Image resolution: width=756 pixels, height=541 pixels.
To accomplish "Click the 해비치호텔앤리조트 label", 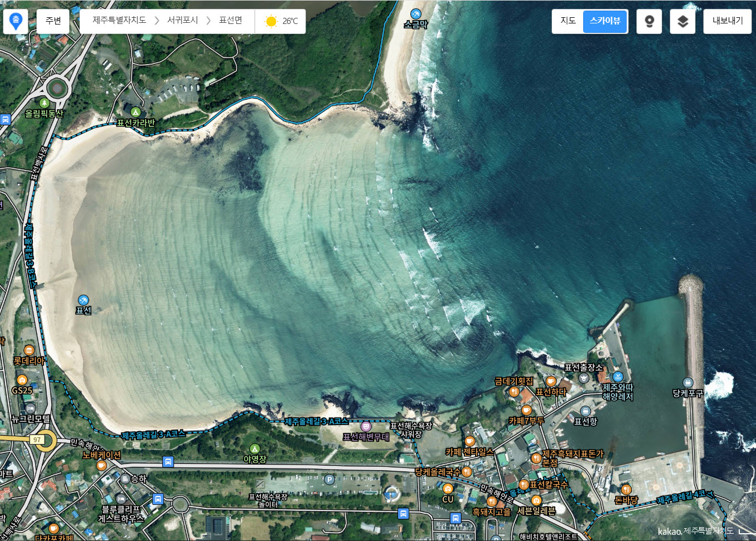I will (549, 537).
